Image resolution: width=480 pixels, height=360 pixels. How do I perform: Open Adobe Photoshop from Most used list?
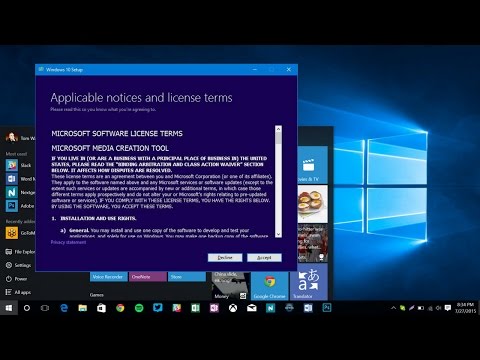click(x=20, y=206)
